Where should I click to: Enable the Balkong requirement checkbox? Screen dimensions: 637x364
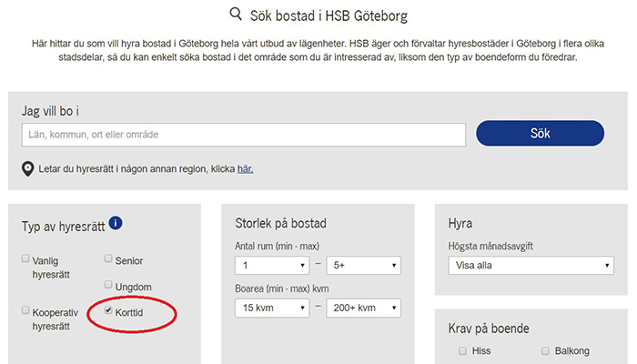click(545, 350)
